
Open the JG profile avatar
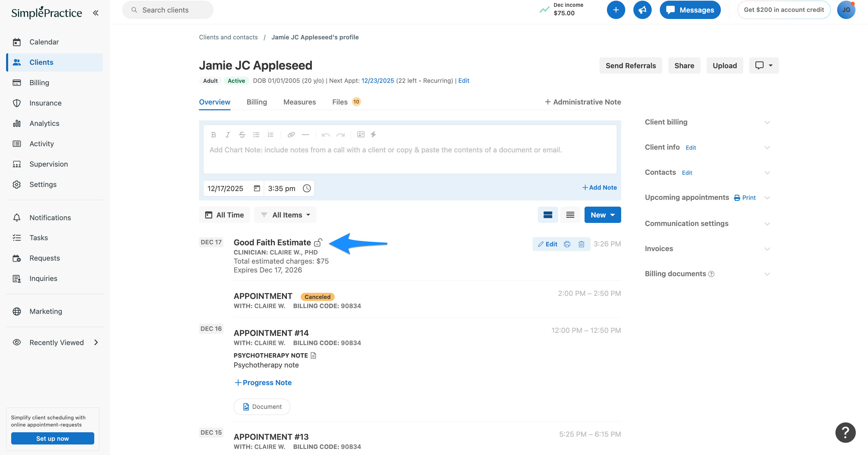pyautogui.click(x=846, y=10)
